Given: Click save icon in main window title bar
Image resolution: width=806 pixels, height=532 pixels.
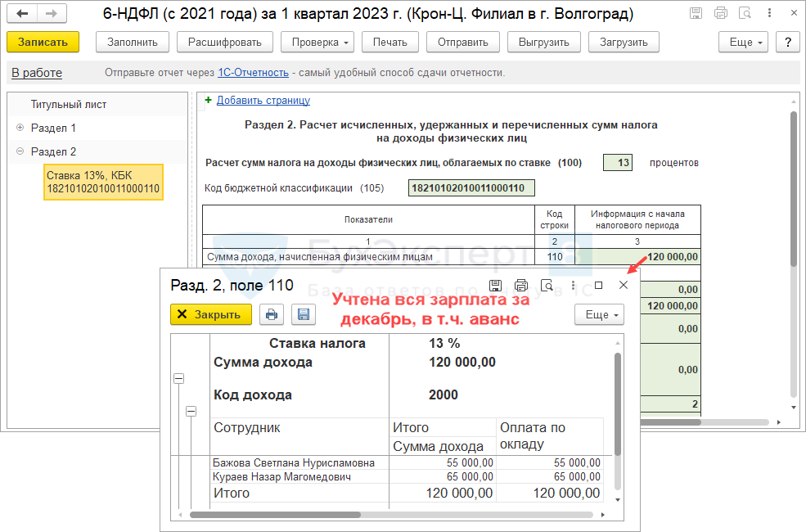Looking at the screenshot, I should click(x=696, y=13).
